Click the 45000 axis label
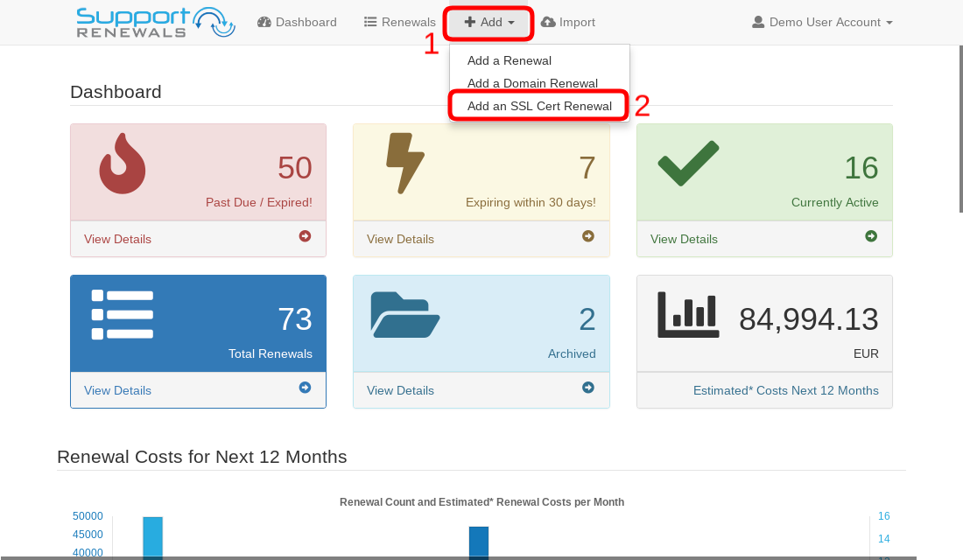The image size is (963, 560). 88,535
